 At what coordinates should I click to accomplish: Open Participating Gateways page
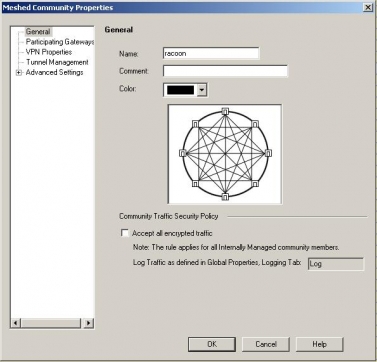click(60, 42)
